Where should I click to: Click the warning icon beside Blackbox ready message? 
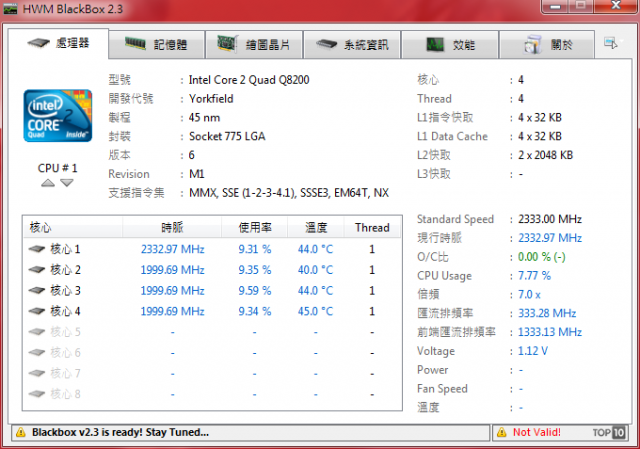pos(20,433)
